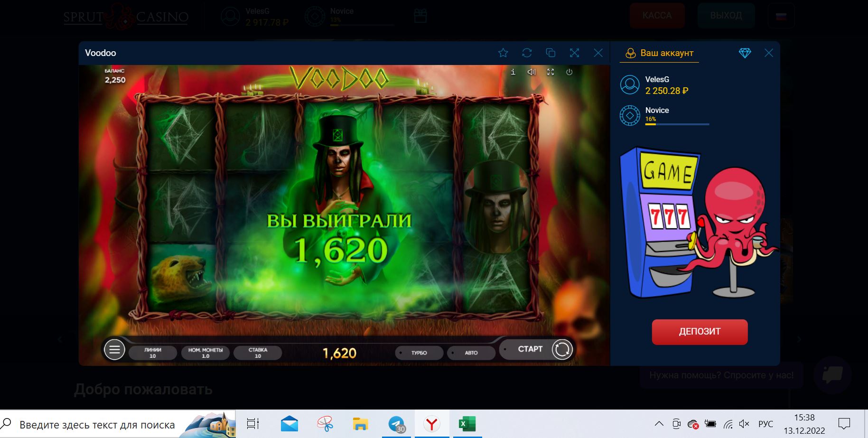Click the Novice level progress bar

pyautogui.click(x=677, y=124)
